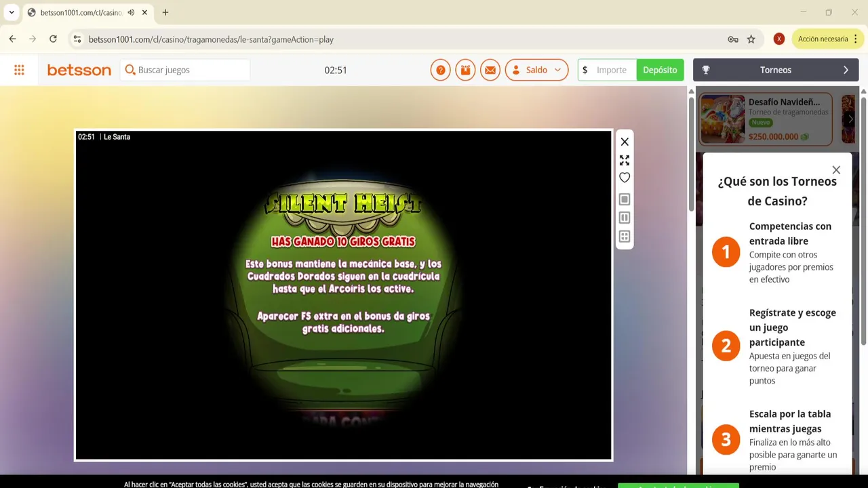Open the help question mark icon
This screenshot has height=488, width=868.
pos(440,70)
